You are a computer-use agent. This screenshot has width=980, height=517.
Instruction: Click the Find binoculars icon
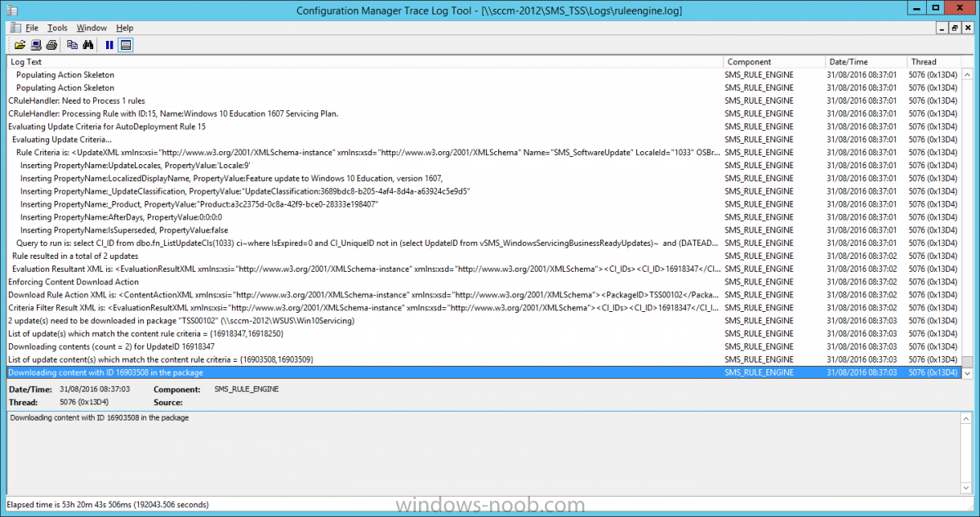tap(88, 45)
